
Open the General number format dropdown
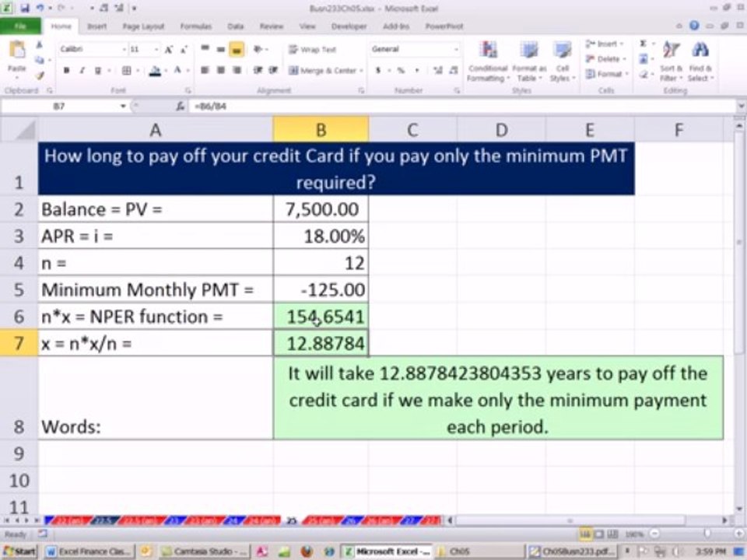pyautogui.click(x=455, y=49)
